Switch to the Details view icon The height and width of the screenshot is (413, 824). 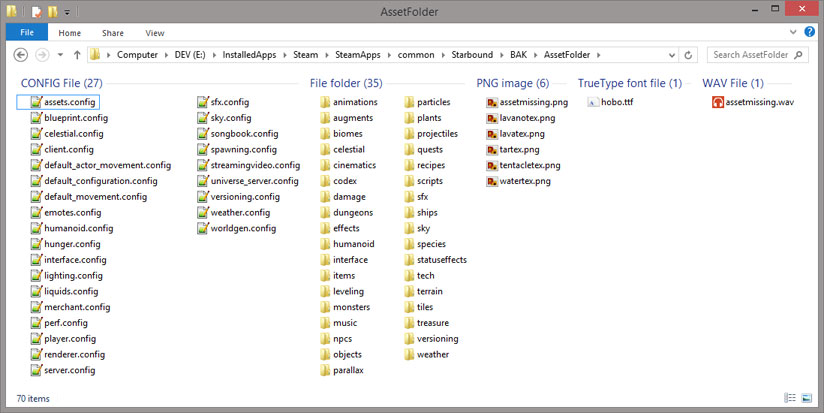790,398
